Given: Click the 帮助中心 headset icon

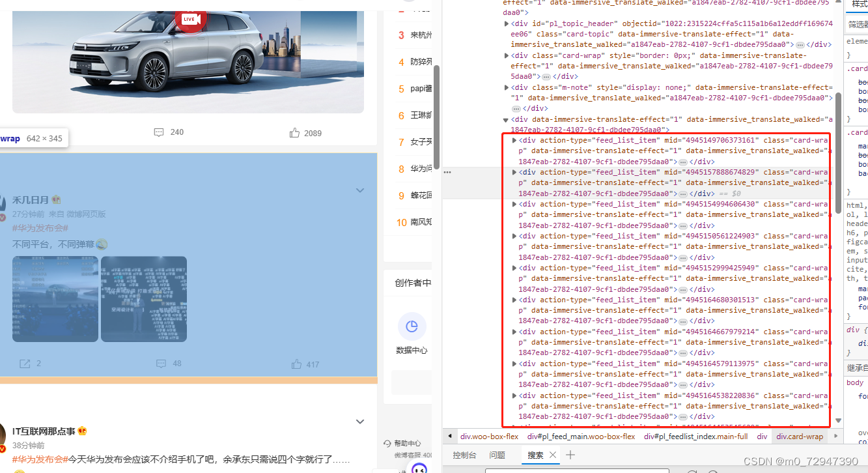Looking at the screenshot, I should tap(387, 444).
